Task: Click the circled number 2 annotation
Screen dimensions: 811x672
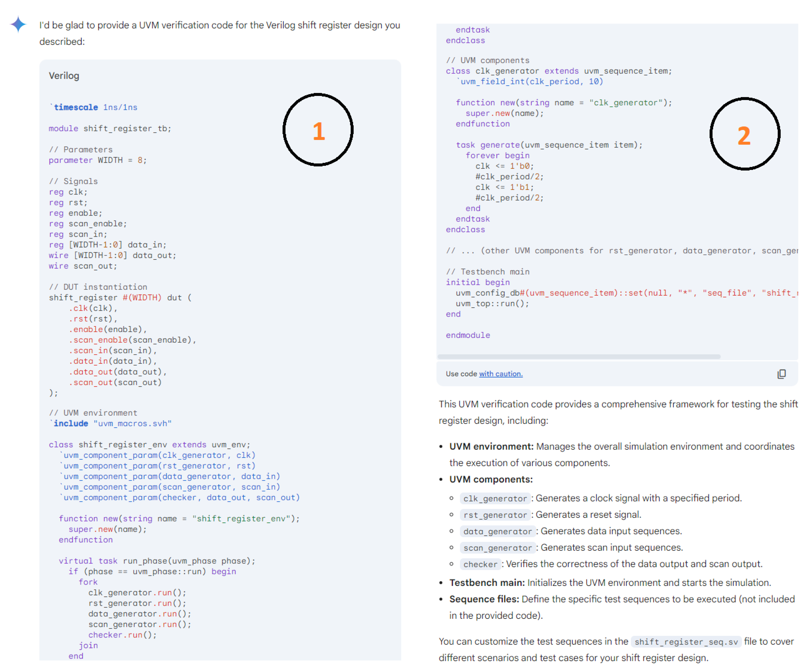Action: 745,134
